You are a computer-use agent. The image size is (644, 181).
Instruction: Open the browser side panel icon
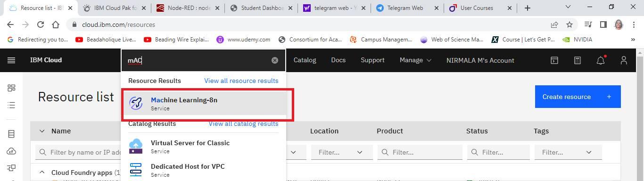point(603,25)
